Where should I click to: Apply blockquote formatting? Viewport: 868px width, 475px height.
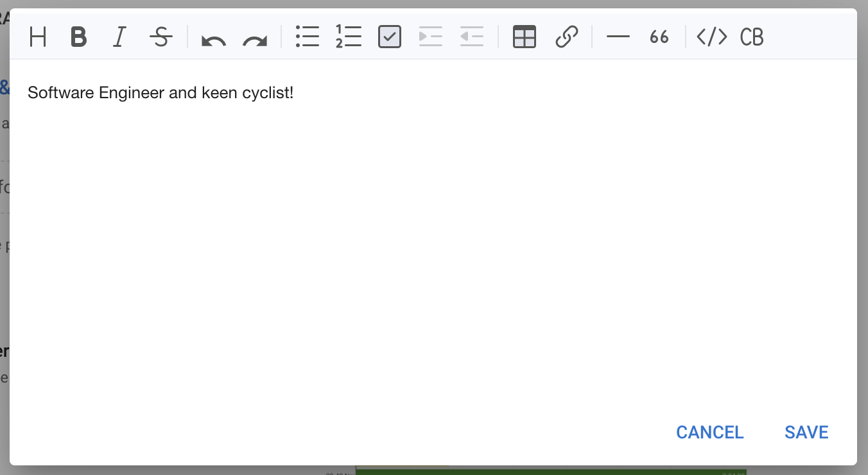coord(659,37)
